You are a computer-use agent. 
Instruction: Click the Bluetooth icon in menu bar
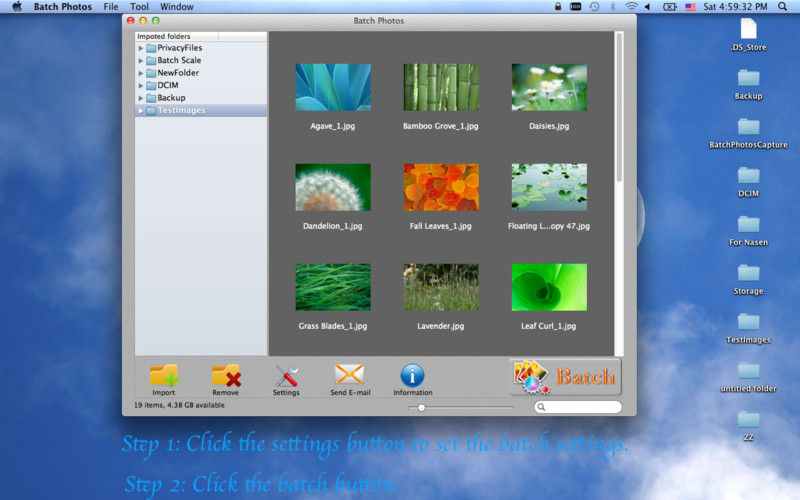click(613, 7)
